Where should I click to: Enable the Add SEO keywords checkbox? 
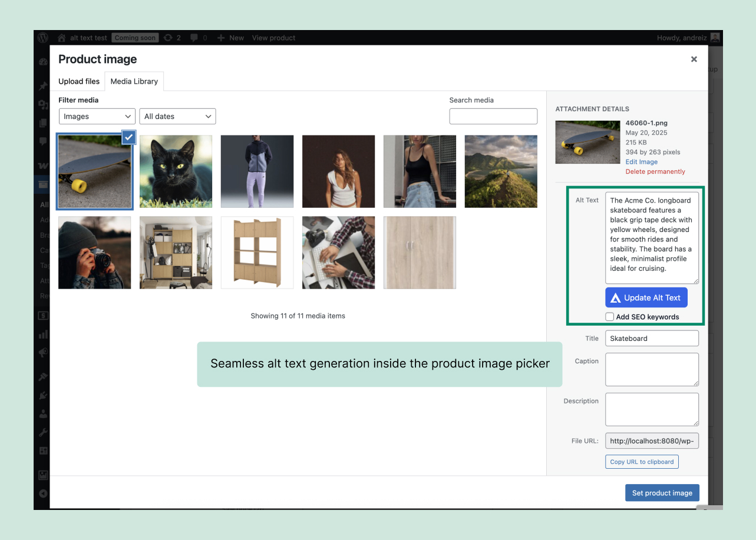coord(610,316)
